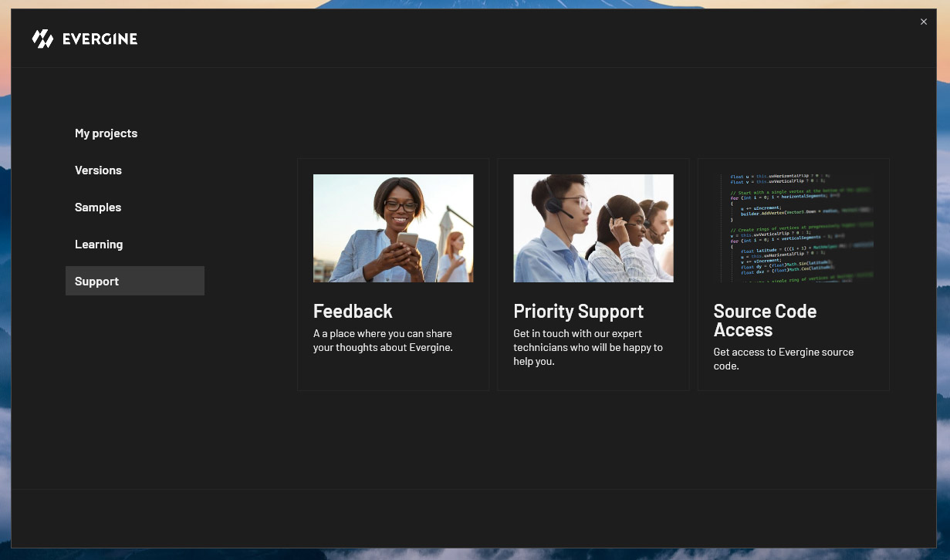The image size is (950, 560).
Task: Open the My projects section
Action: [106, 133]
